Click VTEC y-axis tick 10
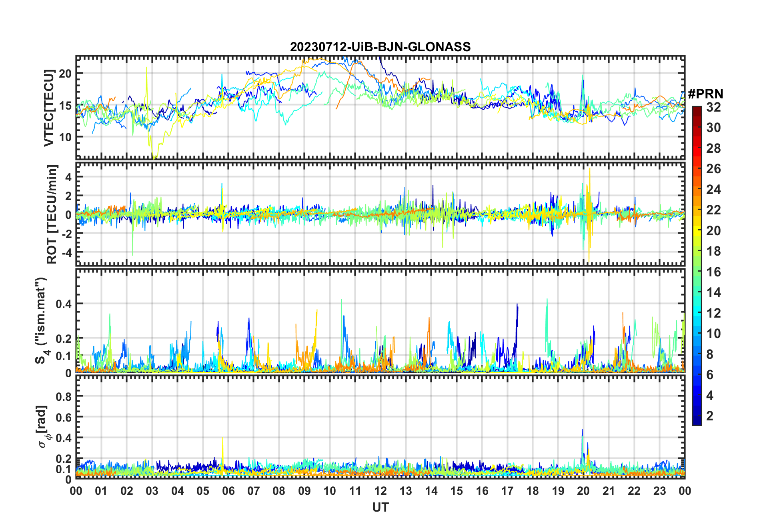This screenshot has width=761, height=532. click(x=65, y=137)
